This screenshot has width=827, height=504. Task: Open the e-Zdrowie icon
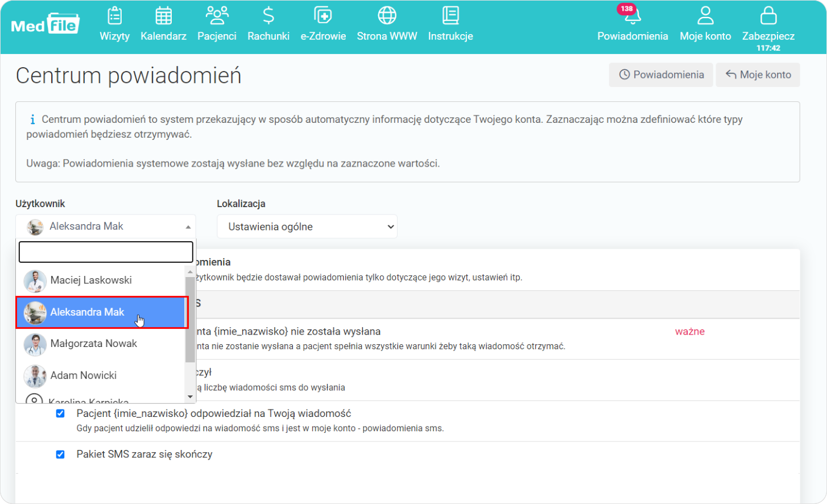323,15
